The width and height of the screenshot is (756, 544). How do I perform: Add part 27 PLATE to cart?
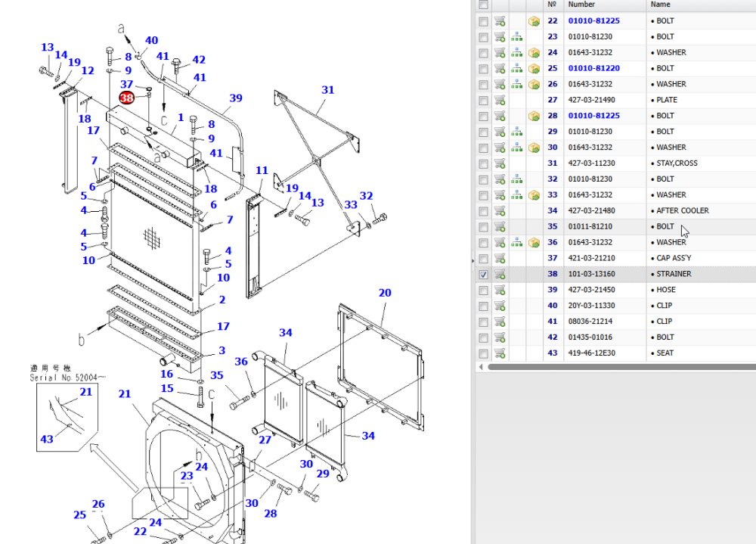(500, 101)
